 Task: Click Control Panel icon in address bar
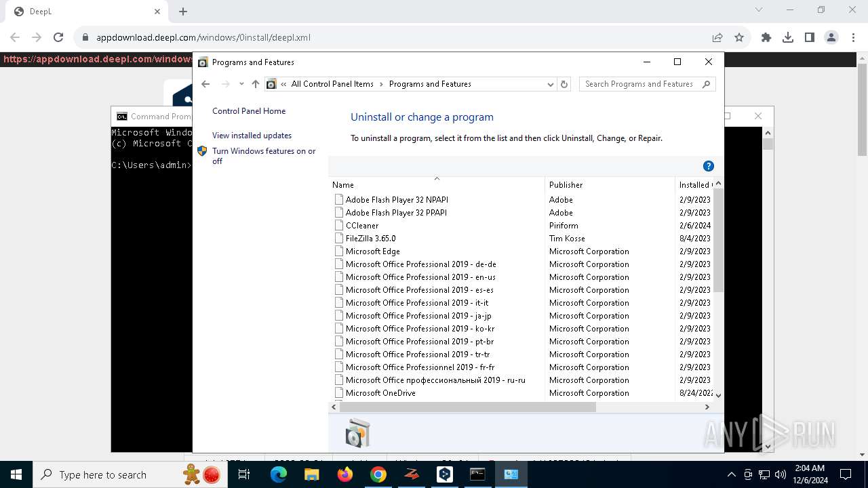click(x=272, y=84)
